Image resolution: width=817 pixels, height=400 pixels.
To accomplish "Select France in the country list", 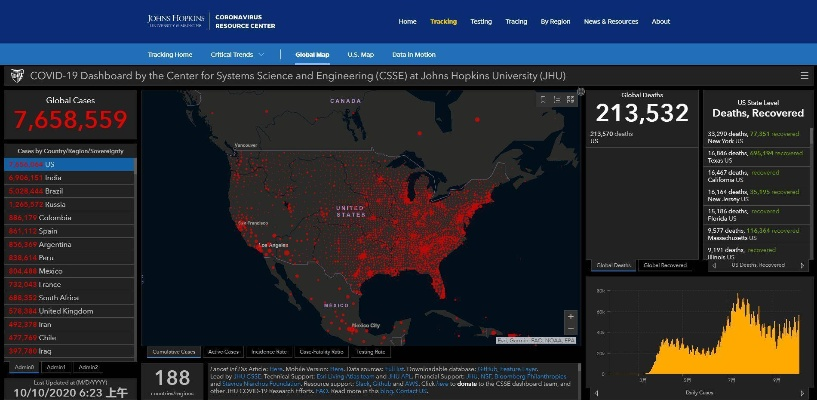I will click(69, 285).
